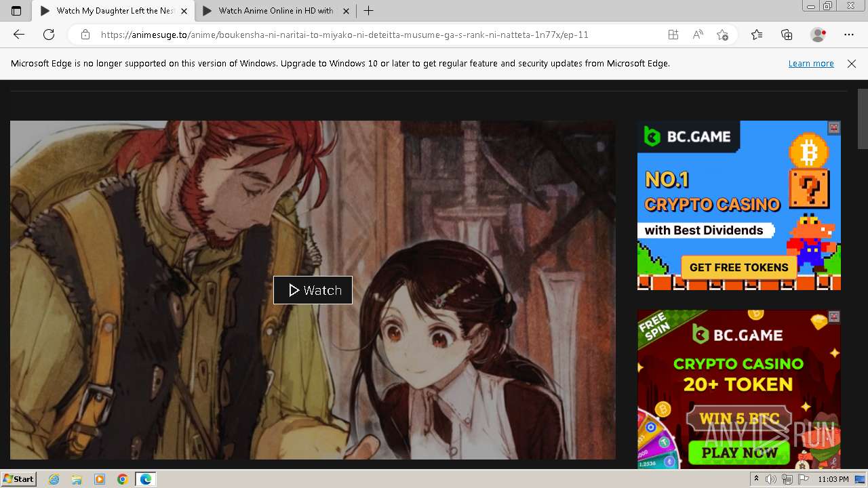
Task: Turn on Read aloud
Action: click(x=698, y=35)
